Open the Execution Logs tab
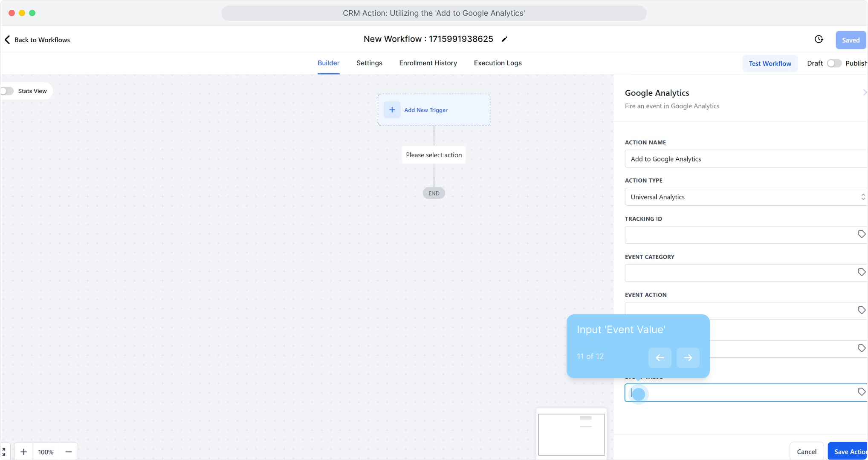The height and width of the screenshot is (460, 868). point(498,63)
